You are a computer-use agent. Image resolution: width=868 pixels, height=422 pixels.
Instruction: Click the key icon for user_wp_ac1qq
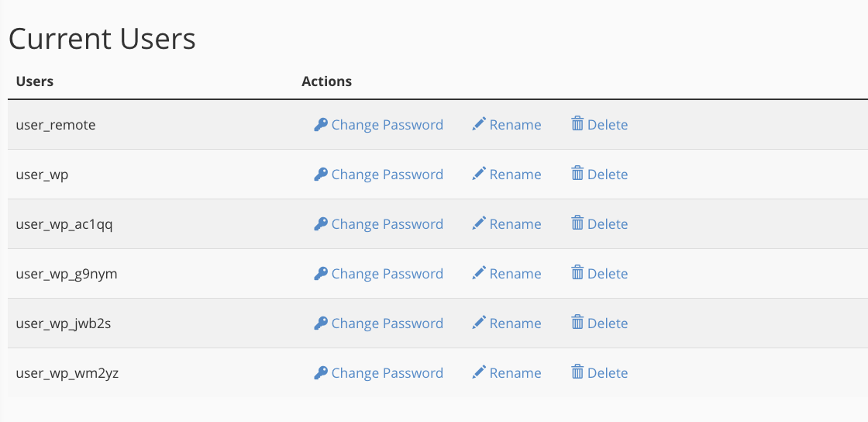pos(321,224)
